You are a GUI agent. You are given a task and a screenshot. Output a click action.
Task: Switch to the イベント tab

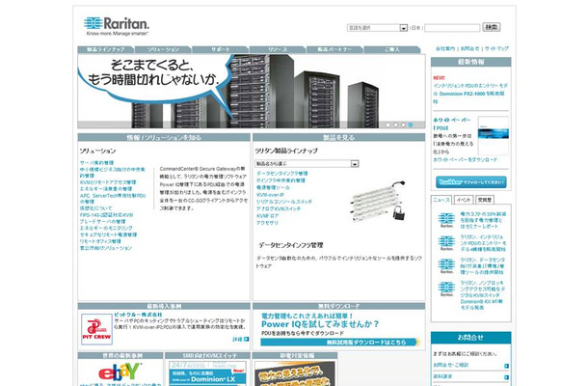pyautogui.click(x=464, y=200)
